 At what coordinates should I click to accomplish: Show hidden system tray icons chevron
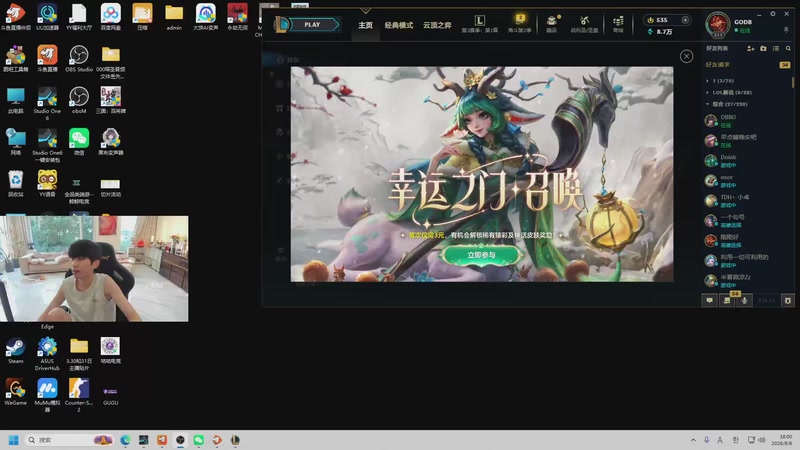coord(693,440)
